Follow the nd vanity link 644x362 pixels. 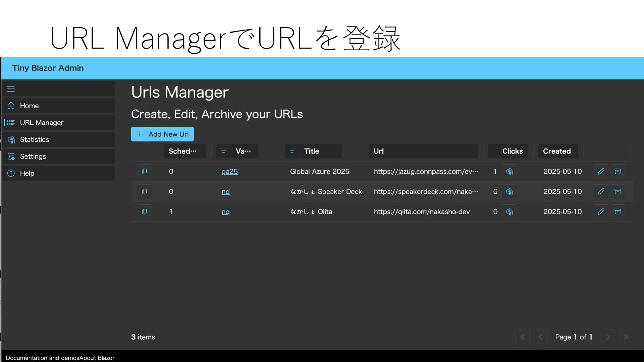[x=225, y=192]
